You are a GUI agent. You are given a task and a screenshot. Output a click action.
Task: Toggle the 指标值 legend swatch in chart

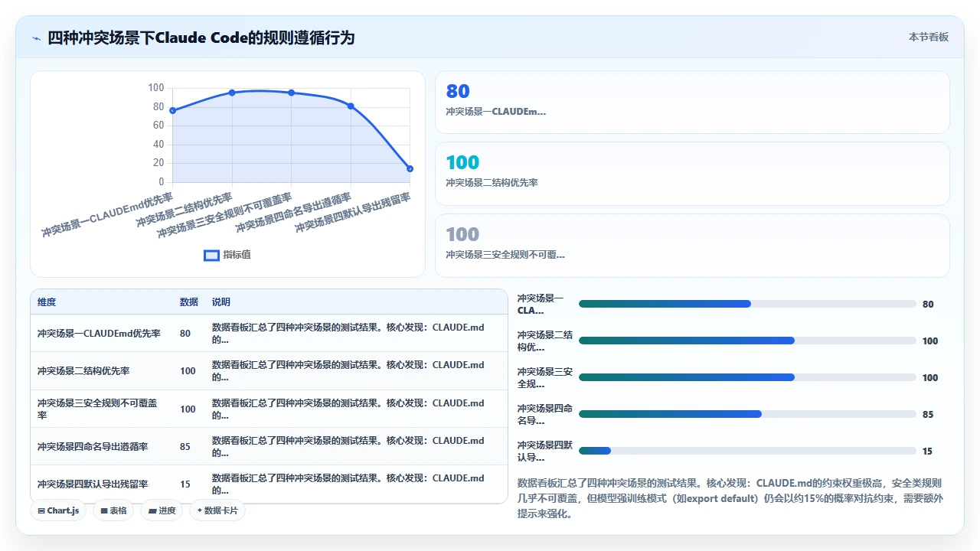pos(211,255)
